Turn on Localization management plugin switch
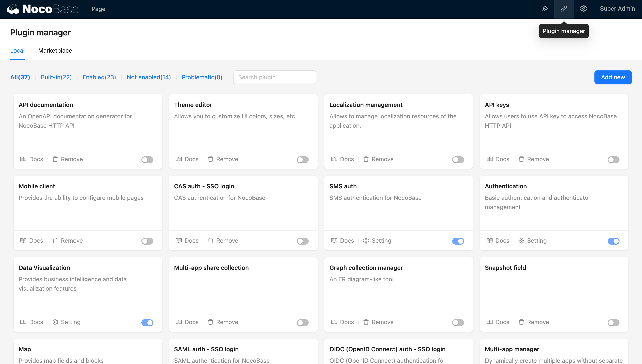 458,160
